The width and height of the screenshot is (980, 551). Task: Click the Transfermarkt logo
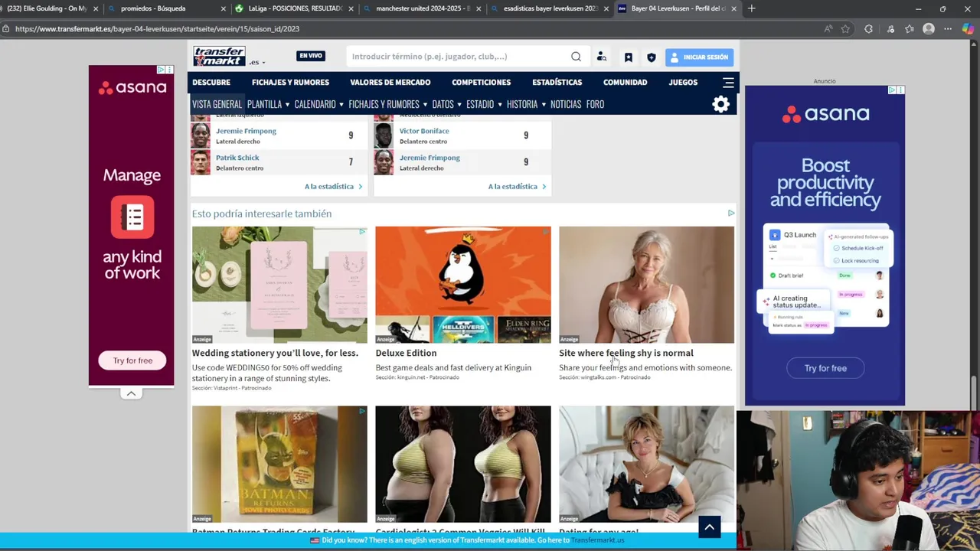click(219, 57)
